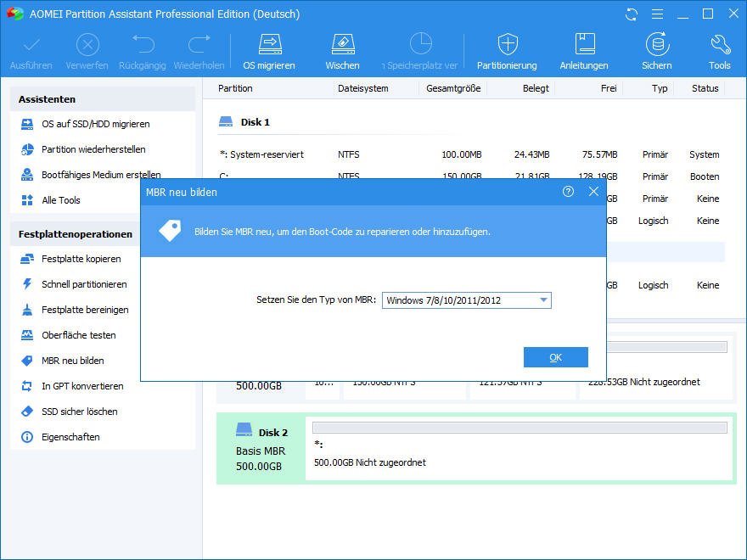The height and width of the screenshot is (560, 747).
Task: Open the Wischen wipe tool
Action: click(343, 52)
